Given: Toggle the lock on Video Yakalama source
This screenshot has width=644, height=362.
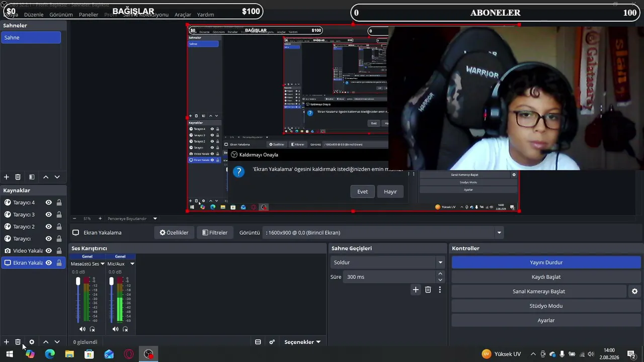Looking at the screenshot, I should point(59,251).
